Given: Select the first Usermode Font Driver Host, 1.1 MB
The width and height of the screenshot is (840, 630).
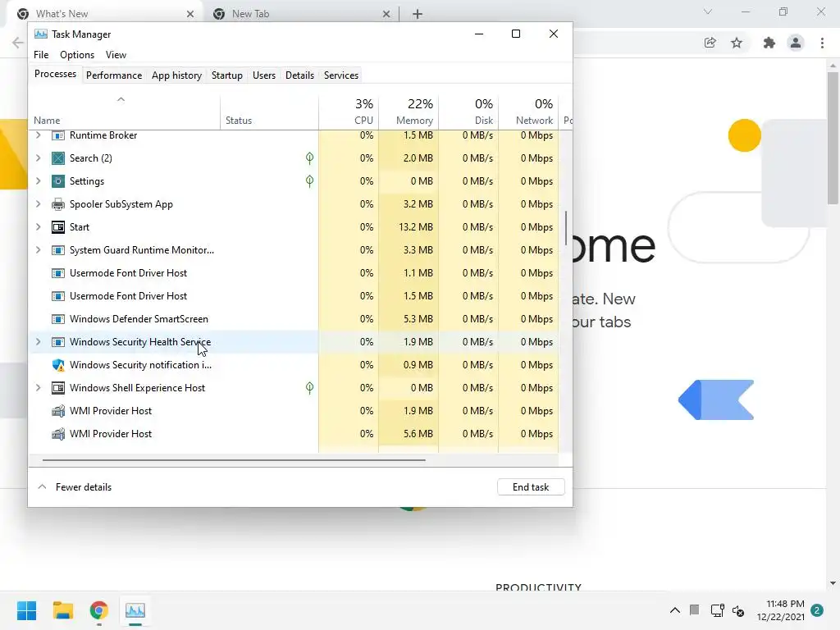Looking at the screenshot, I should [294, 273].
